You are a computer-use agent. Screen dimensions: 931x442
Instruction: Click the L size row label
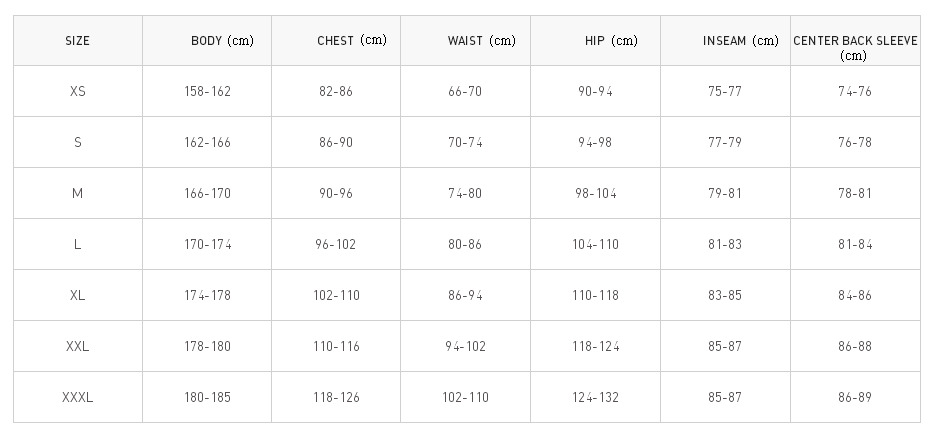78,245
